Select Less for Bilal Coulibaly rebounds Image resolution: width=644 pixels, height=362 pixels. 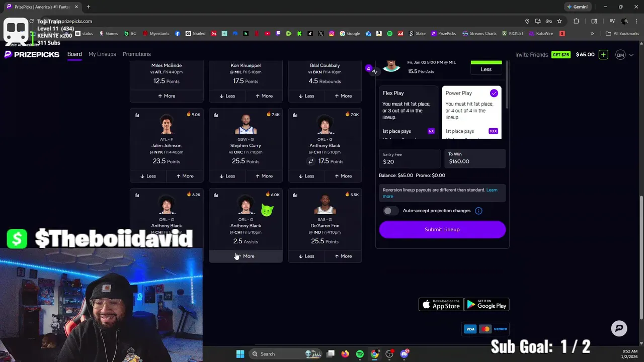pyautogui.click(x=306, y=96)
